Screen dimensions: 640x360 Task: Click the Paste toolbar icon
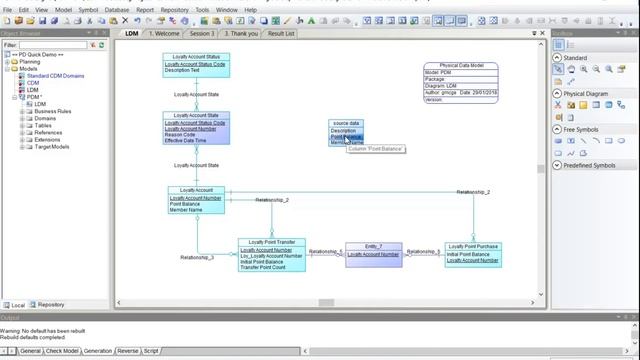113,21
